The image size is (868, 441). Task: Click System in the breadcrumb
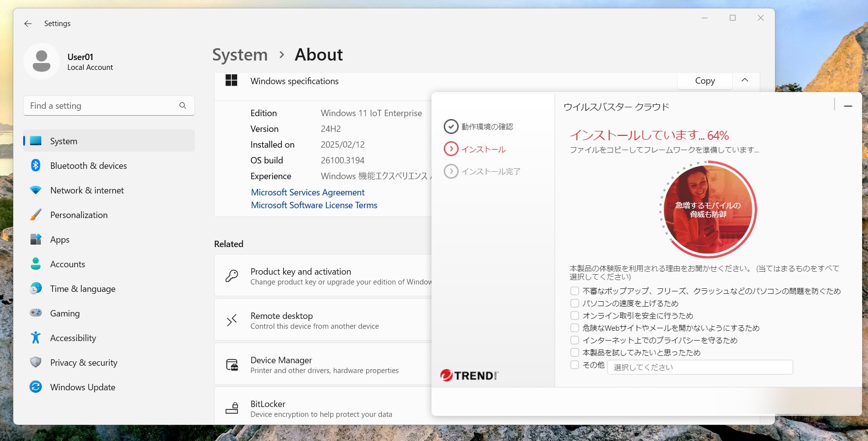[240, 55]
